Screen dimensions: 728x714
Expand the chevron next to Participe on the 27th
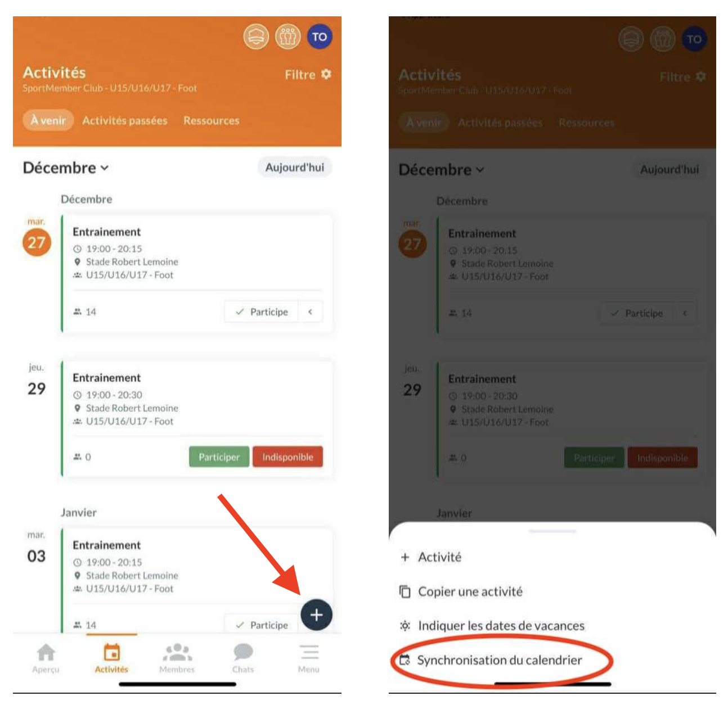click(311, 312)
